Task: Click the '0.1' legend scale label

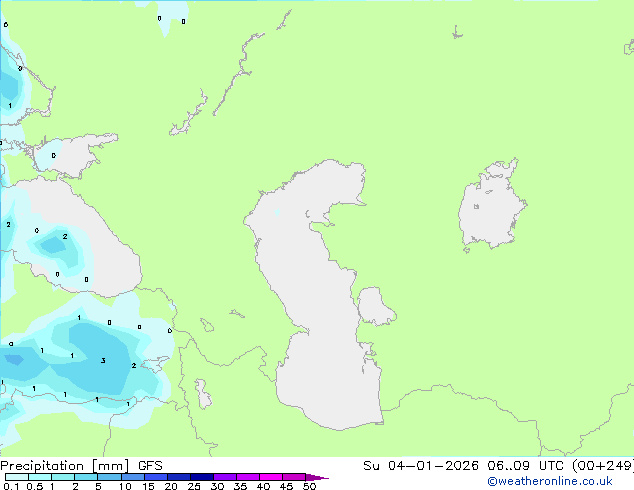Action: (x=11, y=486)
